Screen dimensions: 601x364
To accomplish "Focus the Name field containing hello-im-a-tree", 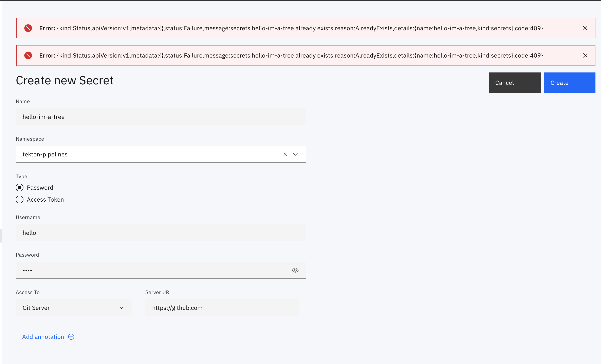I will pyautogui.click(x=160, y=117).
